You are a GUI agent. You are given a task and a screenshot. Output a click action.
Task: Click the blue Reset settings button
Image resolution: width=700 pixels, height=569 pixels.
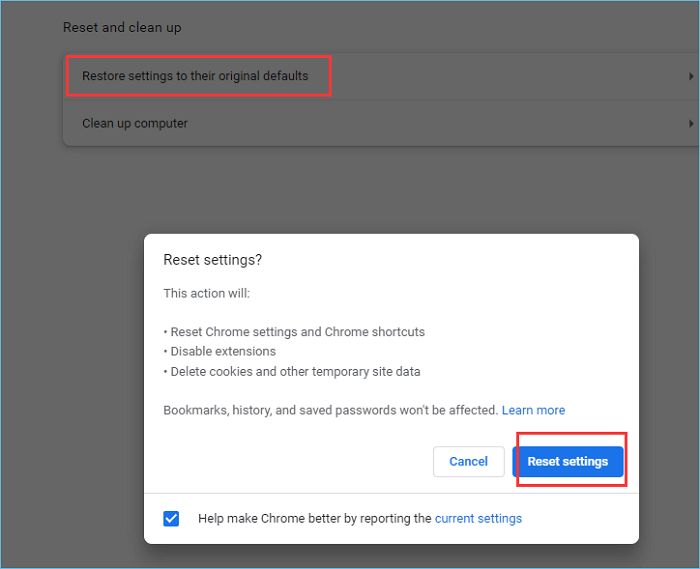(567, 461)
